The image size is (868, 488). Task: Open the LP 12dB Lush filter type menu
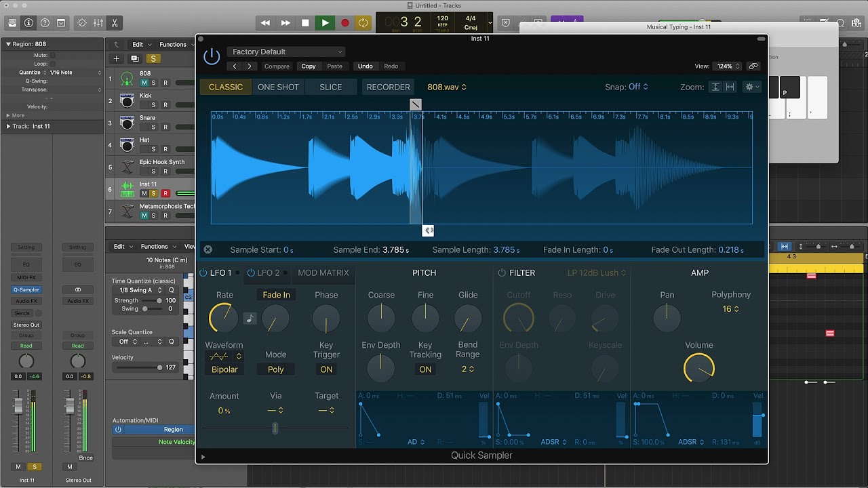(596, 272)
